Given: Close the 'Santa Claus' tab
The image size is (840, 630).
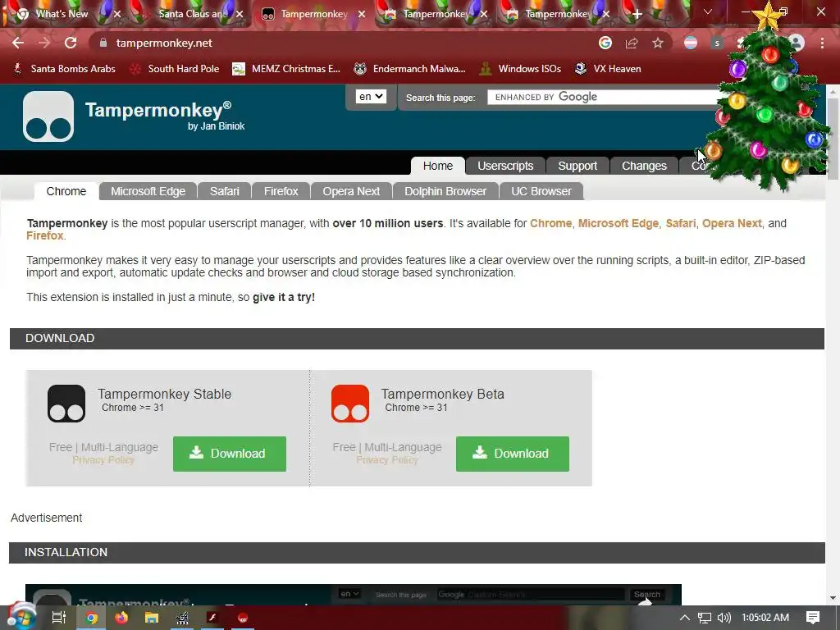Looking at the screenshot, I should [240, 14].
